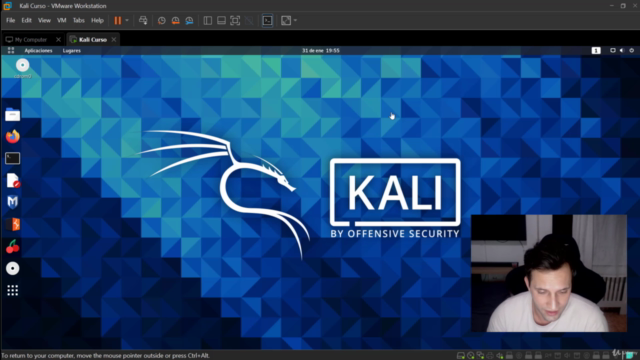Open the Lugares menu
The width and height of the screenshot is (640, 360).
tap(72, 51)
